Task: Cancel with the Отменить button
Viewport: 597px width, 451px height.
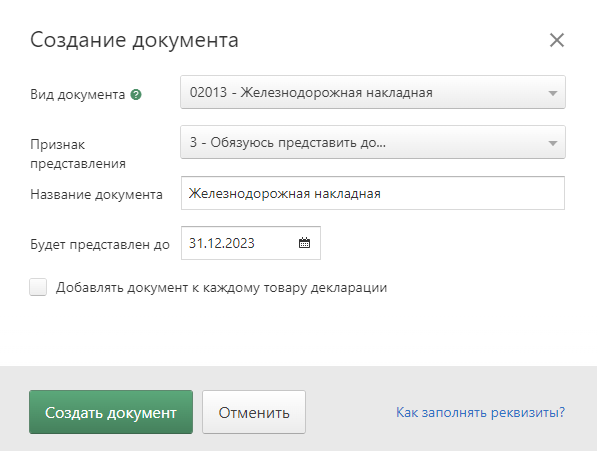Action: pyautogui.click(x=254, y=412)
